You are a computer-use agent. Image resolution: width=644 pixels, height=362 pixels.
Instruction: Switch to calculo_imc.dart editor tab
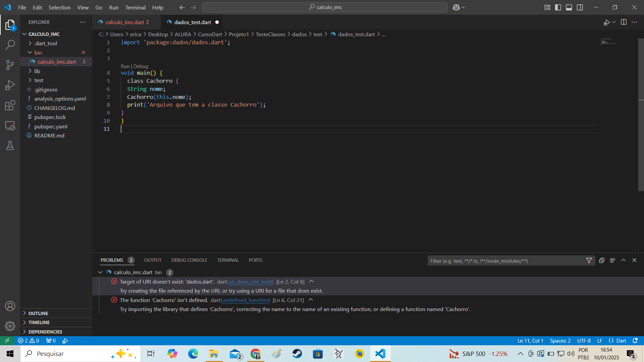125,22
